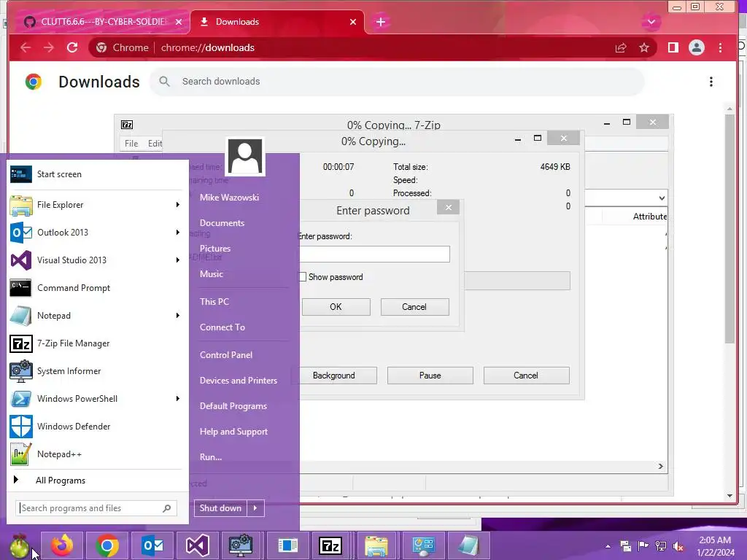Click 7-Zip horizontal scrollbar right arrow

tap(660, 466)
